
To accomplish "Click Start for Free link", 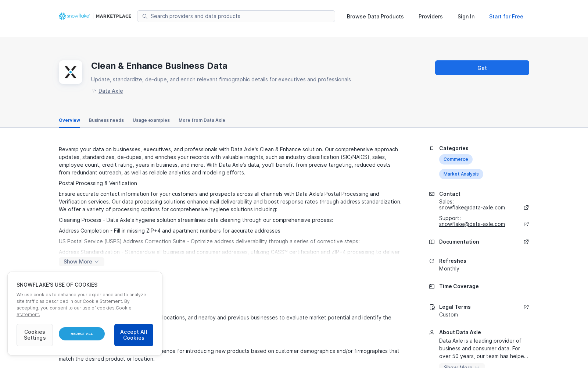I will [x=506, y=17].
